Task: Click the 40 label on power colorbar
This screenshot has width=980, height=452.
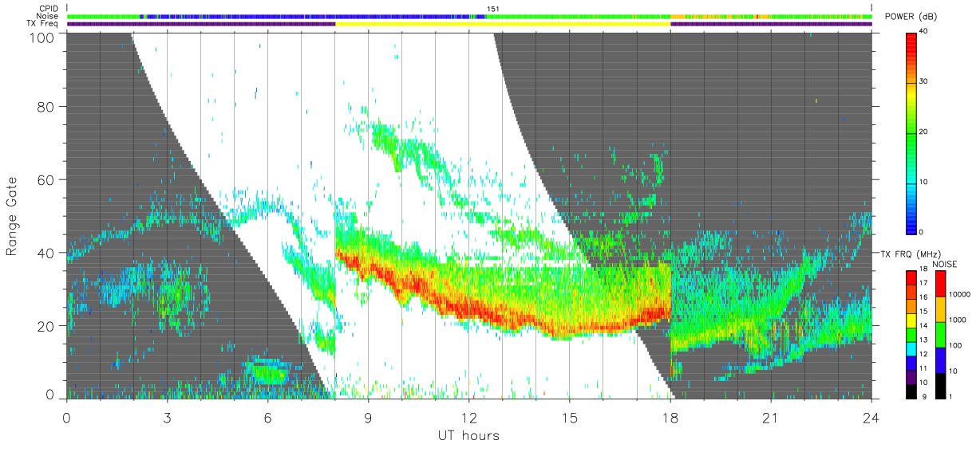Action: (923, 31)
